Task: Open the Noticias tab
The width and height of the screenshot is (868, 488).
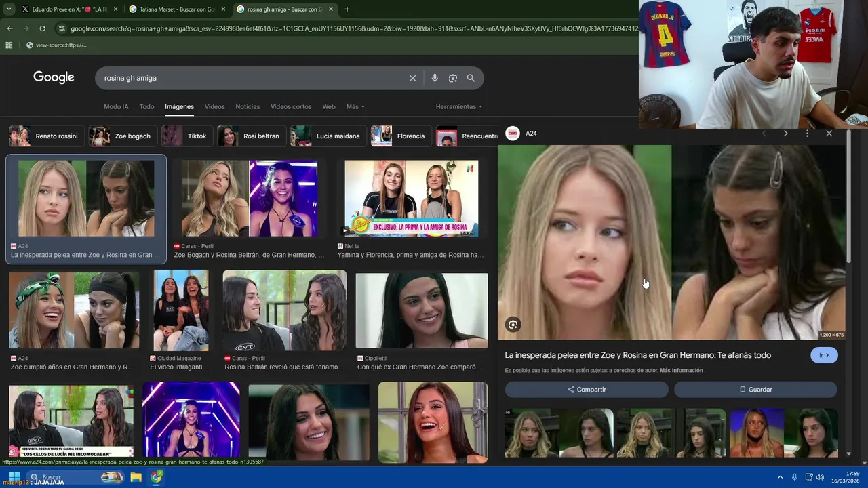Action: (248, 106)
